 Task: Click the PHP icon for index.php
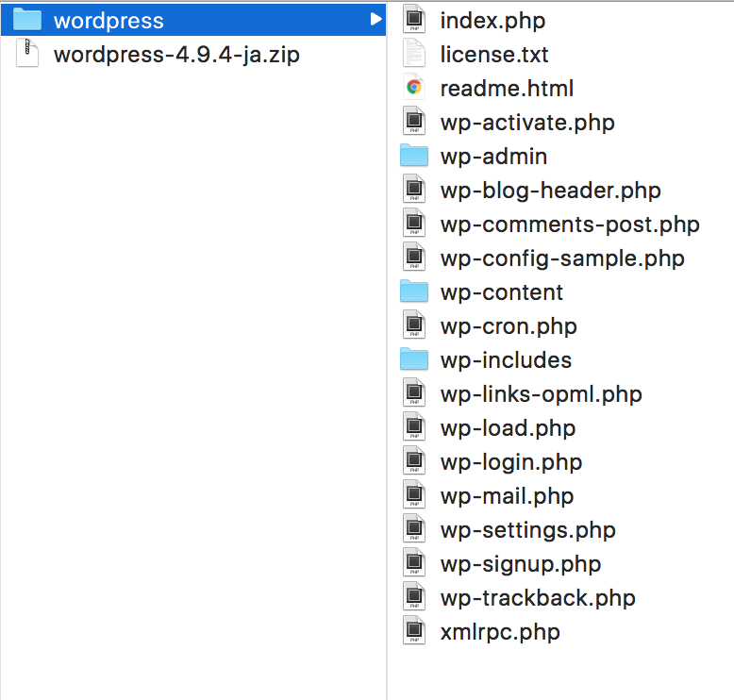(x=414, y=20)
